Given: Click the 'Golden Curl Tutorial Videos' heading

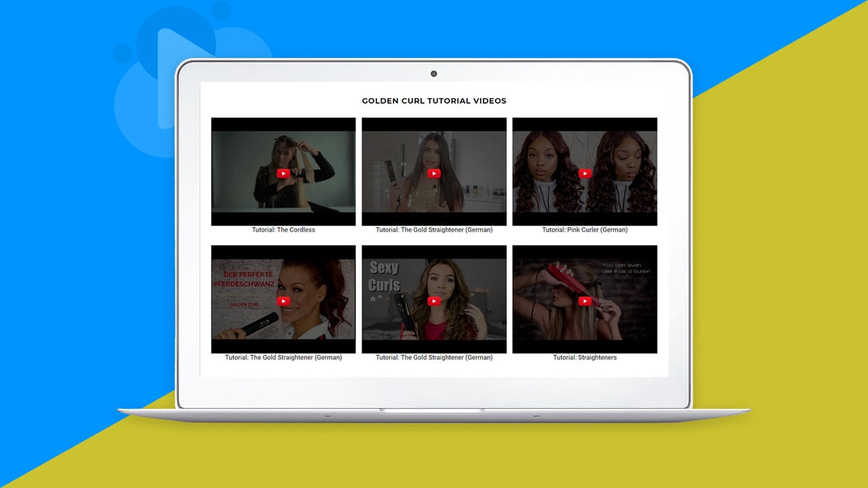Looking at the screenshot, I should [434, 101].
